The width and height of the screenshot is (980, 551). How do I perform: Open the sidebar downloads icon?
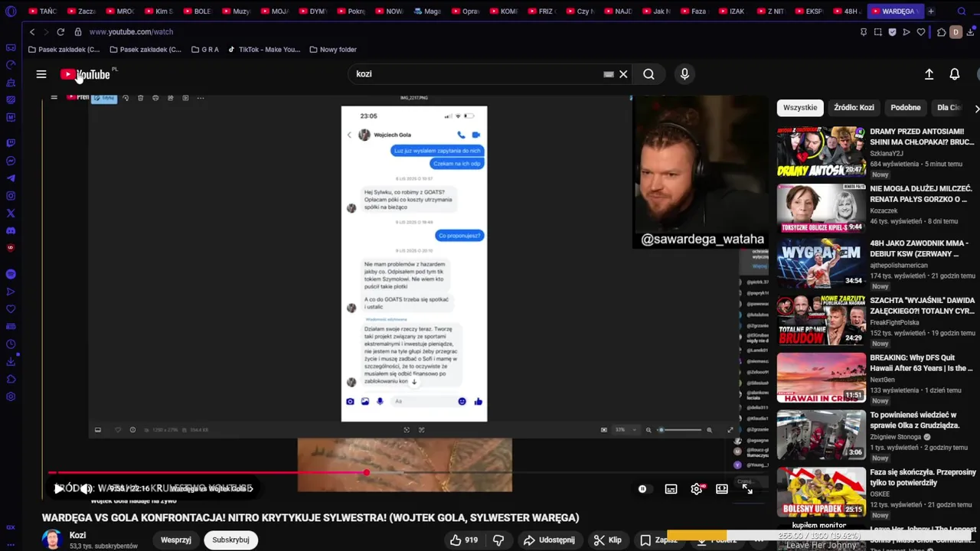[11, 362]
